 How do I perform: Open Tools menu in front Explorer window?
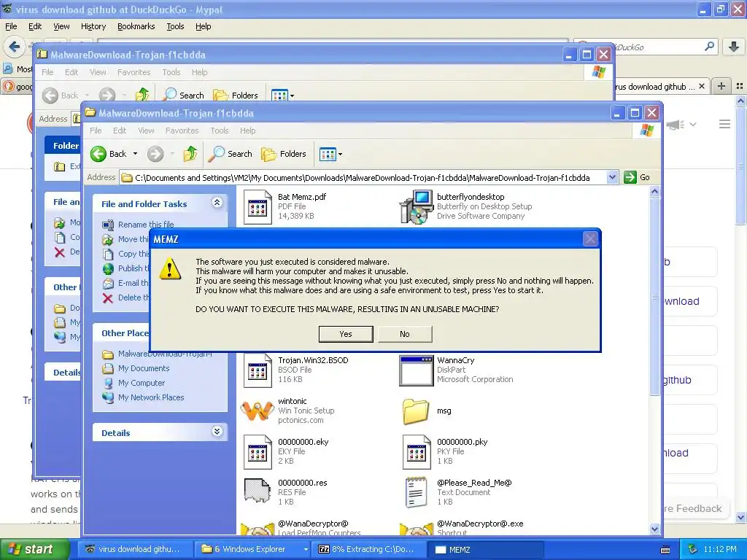tap(220, 131)
